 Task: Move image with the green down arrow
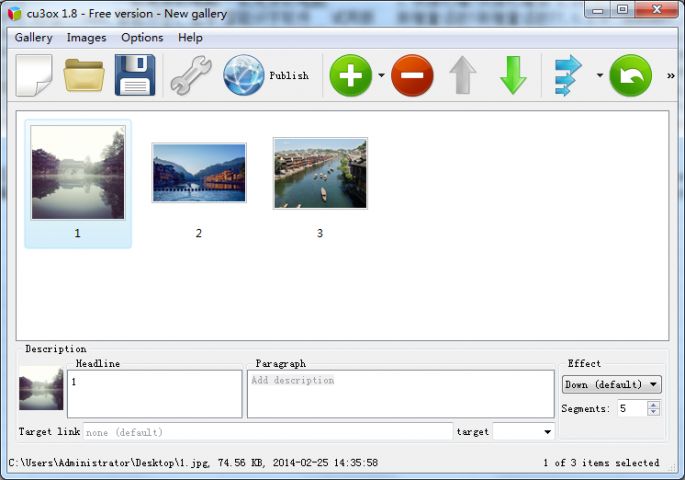point(513,76)
